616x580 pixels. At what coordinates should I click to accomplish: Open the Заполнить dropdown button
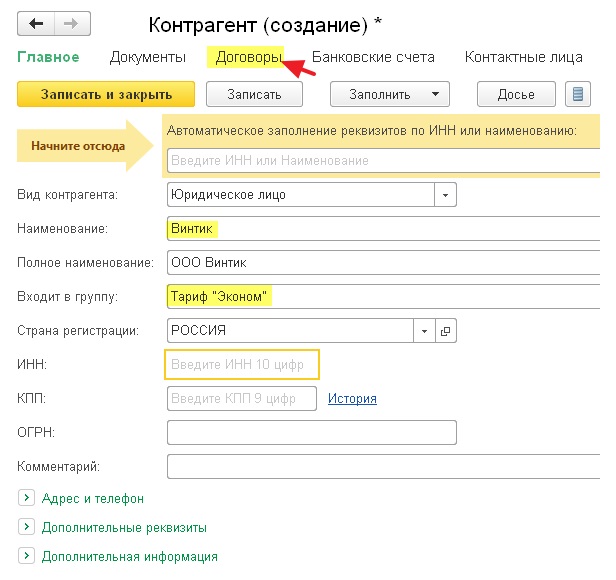click(x=390, y=94)
